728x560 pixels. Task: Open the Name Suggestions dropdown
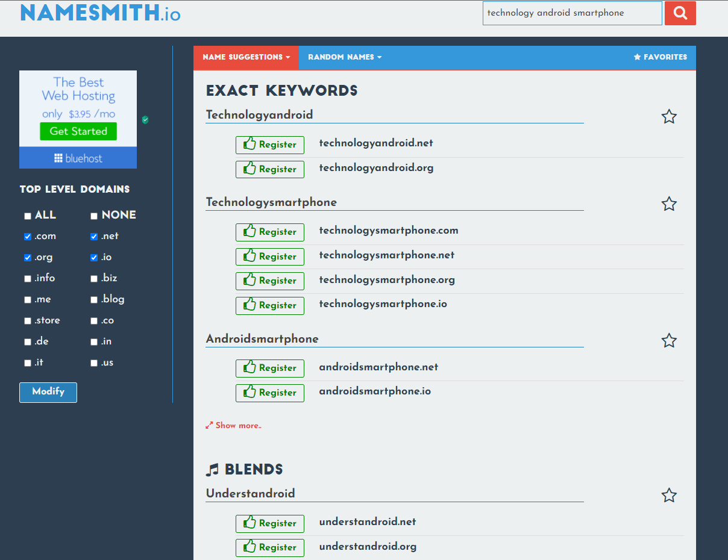tap(246, 57)
